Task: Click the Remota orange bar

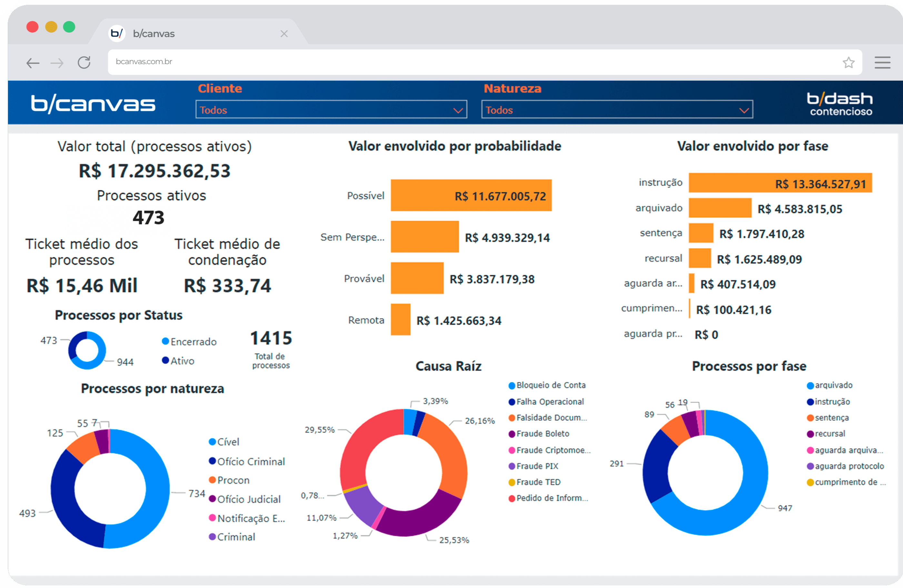Action: pos(400,319)
